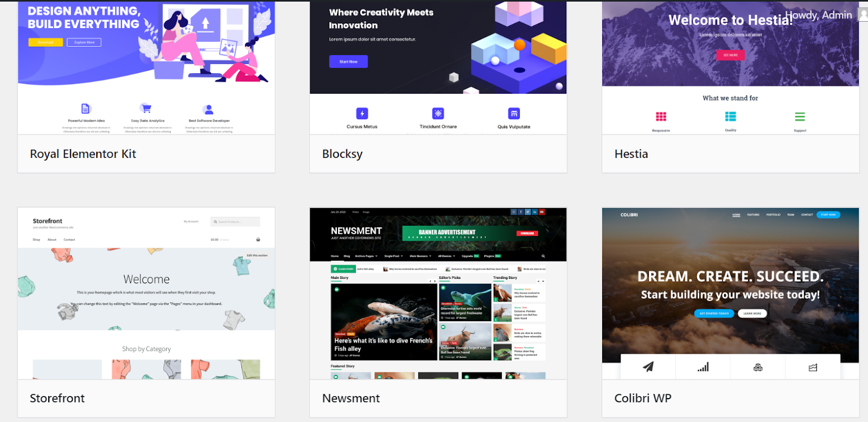Click the Cursus Metus lightning icon
Image resolution: width=868 pixels, height=422 pixels.
(362, 113)
